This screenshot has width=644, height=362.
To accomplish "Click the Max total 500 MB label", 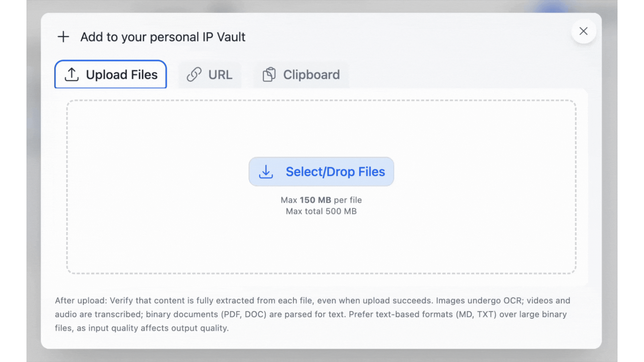I will pos(321,211).
